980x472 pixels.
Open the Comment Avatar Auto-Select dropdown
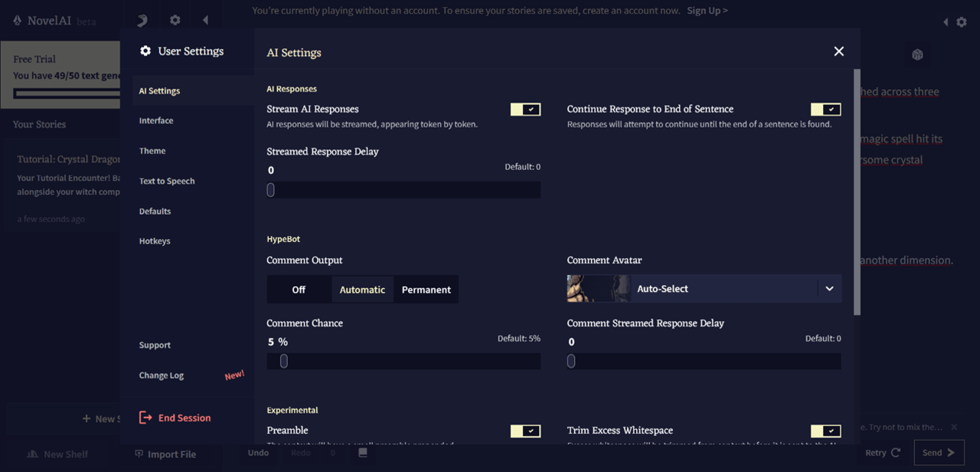704,289
